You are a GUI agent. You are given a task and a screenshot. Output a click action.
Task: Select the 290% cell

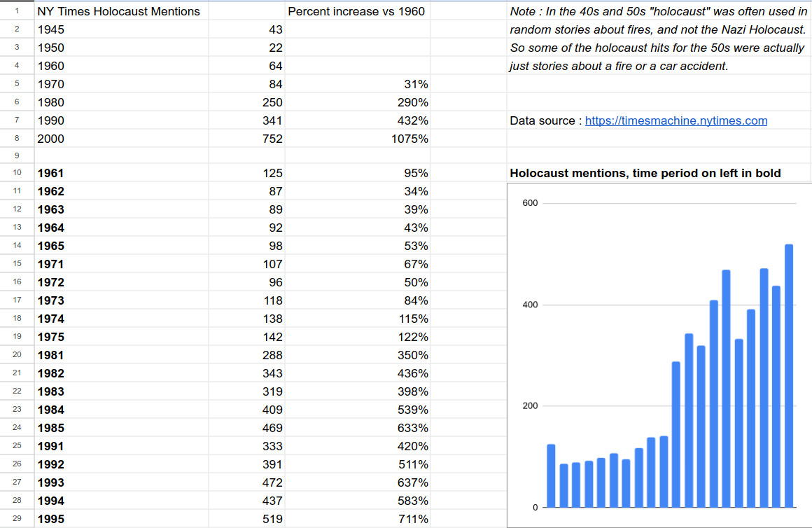[358, 102]
